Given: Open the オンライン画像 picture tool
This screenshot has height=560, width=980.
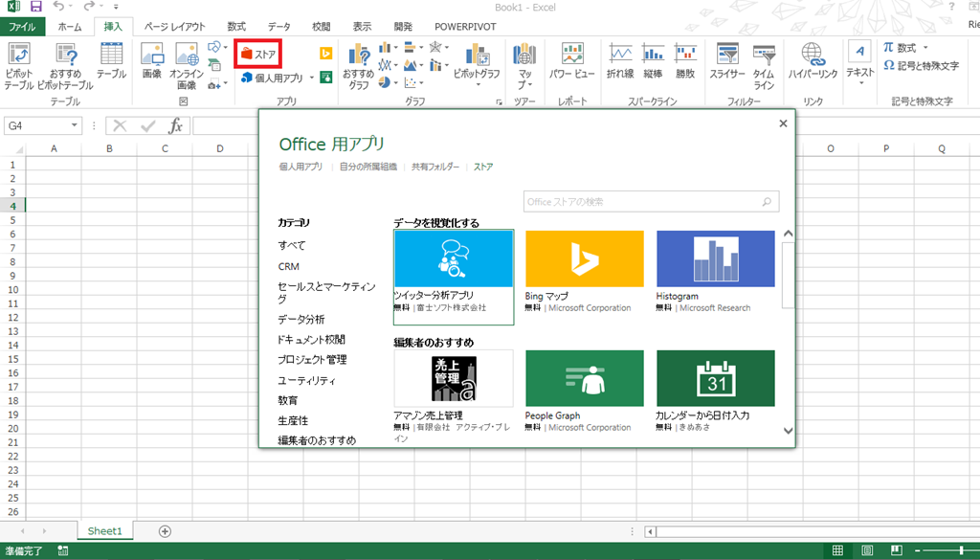Looking at the screenshot, I should [x=187, y=66].
